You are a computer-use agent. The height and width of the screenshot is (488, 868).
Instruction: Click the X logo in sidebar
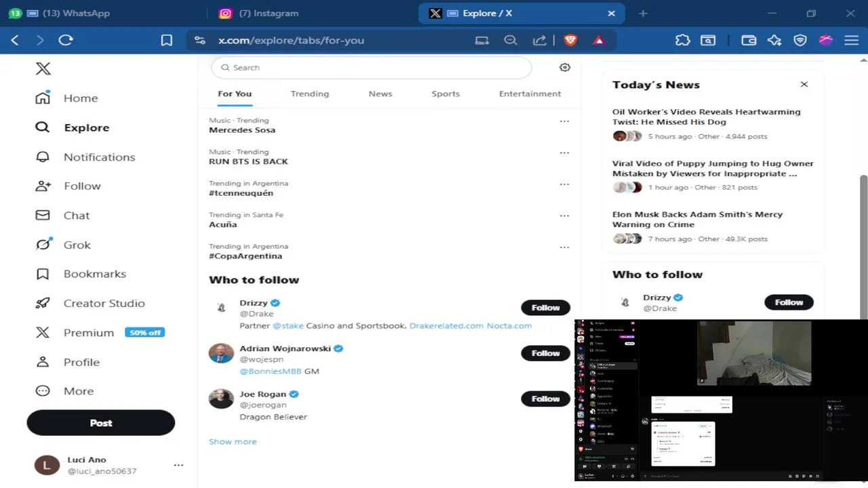pyautogui.click(x=43, y=68)
